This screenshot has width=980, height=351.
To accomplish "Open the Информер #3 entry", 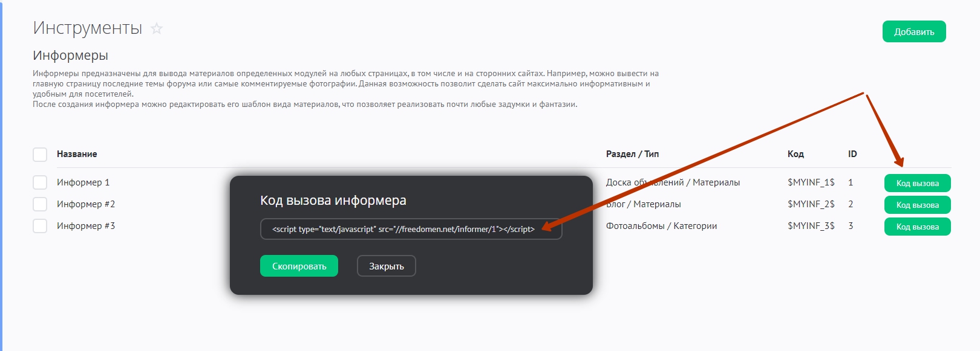I will (85, 226).
